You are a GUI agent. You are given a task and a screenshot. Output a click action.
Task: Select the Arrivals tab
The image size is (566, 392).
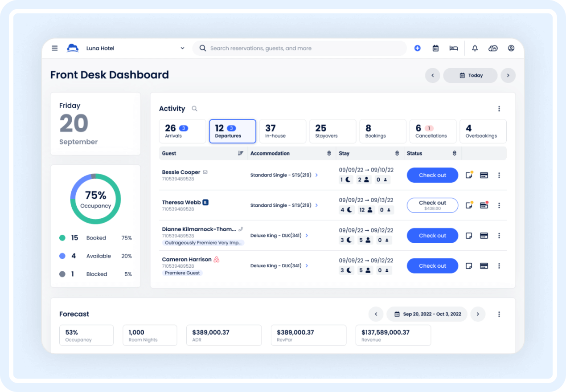coord(182,131)
